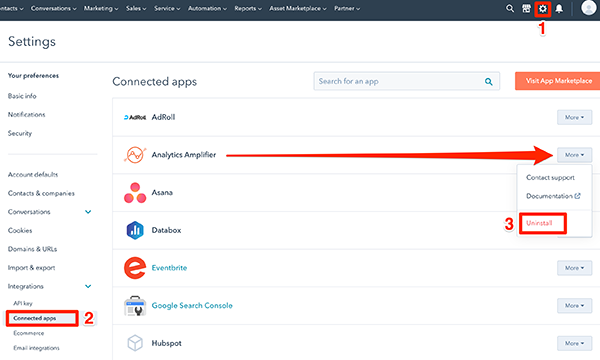This screenshot has height=360, width=600.
Task: Collapse the Integrations sidebar chevron
Action: click(88, 286)
